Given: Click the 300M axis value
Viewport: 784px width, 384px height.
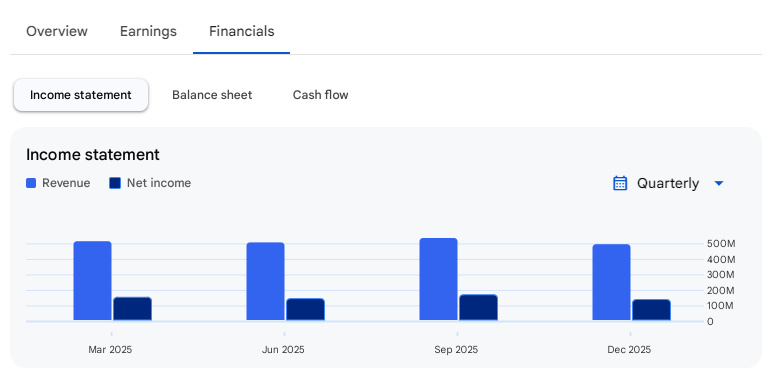Looking at the screenshot, I should (x=720, y=275).
